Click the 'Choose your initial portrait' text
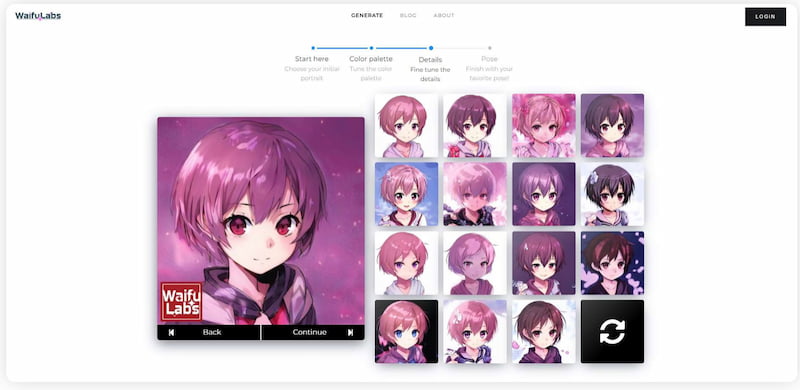Viewport: 800px width, 390px height. [x=312, y=74]
